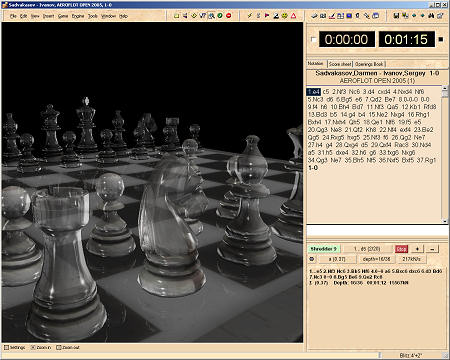The width and height of the screenshot is (450, 360).
Task: Open the Engine menu
Action: click(x=78, y=16)
